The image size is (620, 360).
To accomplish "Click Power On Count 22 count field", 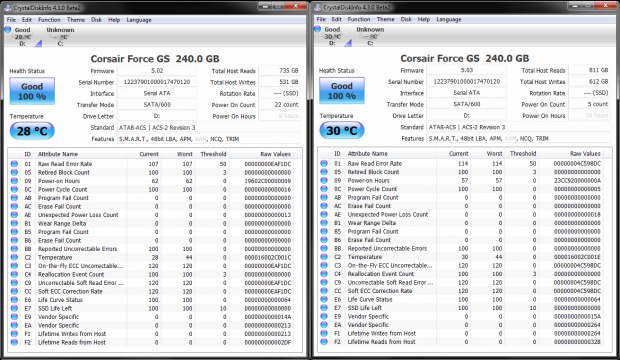I will [x=280, y=105].
